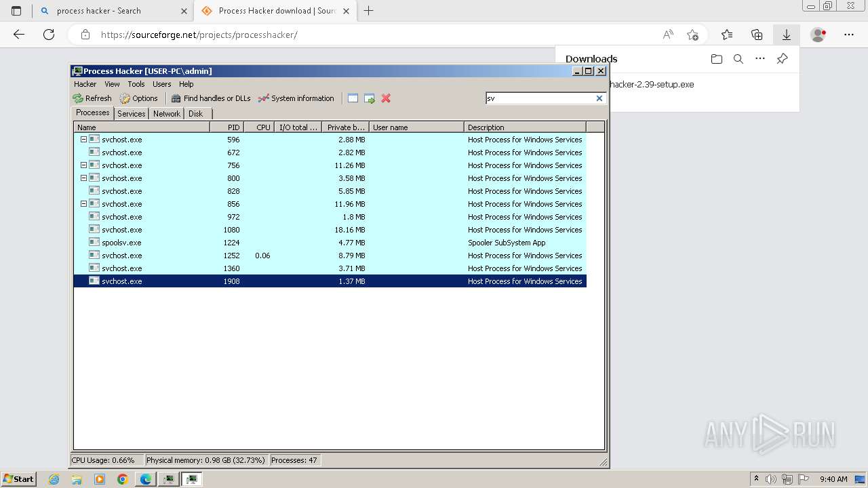
Task: Click the 'Spooler SubSystem App' description cell
Action: tap(507, 243)
